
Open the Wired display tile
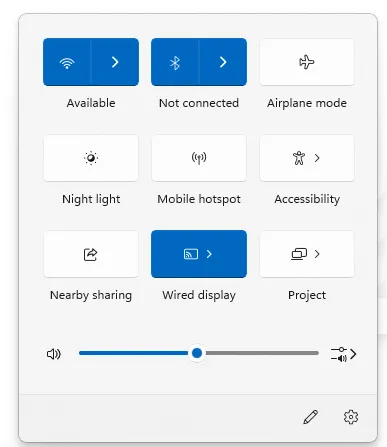tap(199, 254)
